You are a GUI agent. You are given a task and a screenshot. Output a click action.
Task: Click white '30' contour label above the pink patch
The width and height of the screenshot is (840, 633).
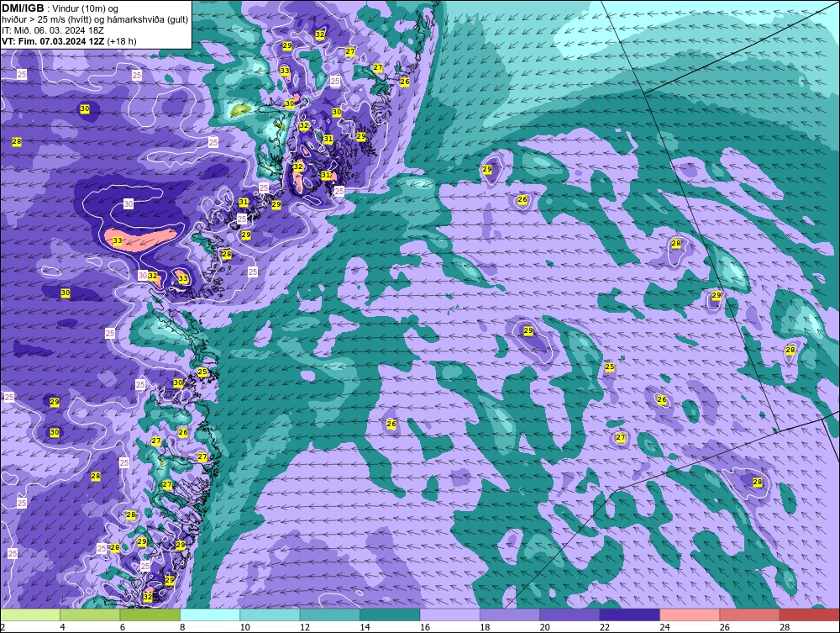pyautogui.click(x=128, y=203)
